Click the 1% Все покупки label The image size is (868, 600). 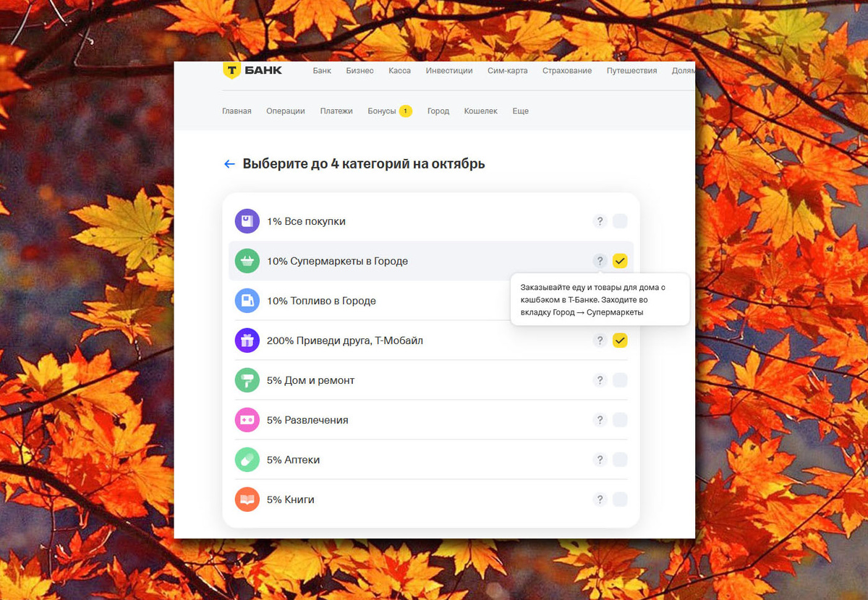tap(306, 221)
